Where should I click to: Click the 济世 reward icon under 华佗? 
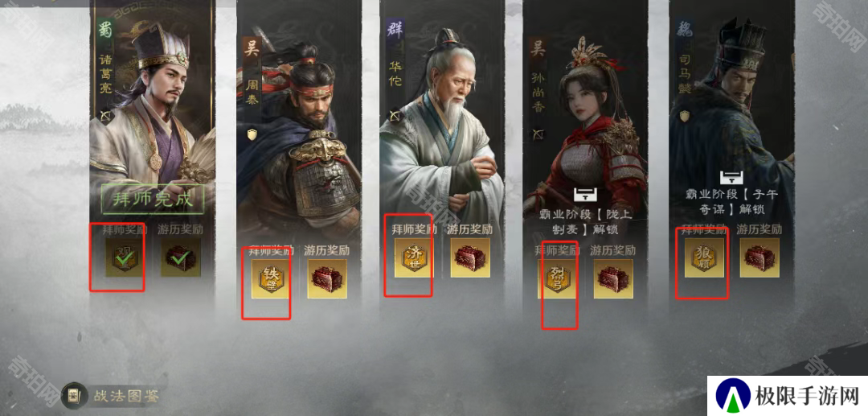pos(413,257)
